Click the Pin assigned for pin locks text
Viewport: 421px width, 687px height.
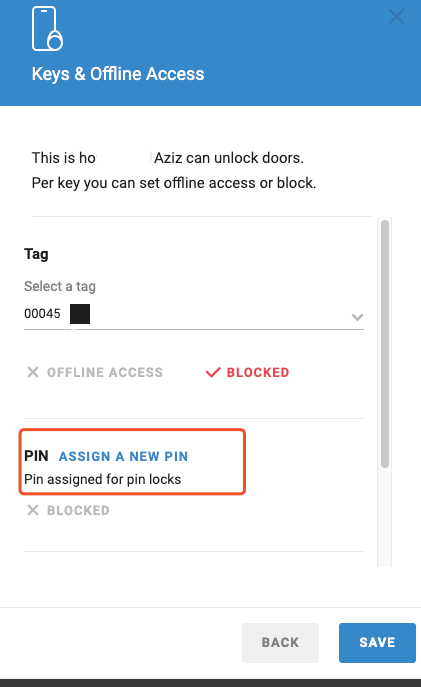103,479
